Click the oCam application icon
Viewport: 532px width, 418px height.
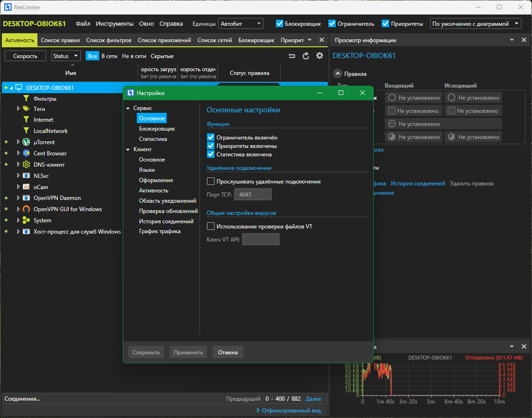(x=26, y=187)
